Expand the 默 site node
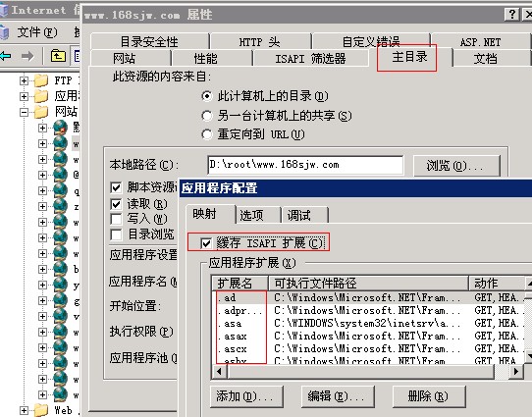The height and width of the screenshot is (417, 532). [x=42, y=128]
